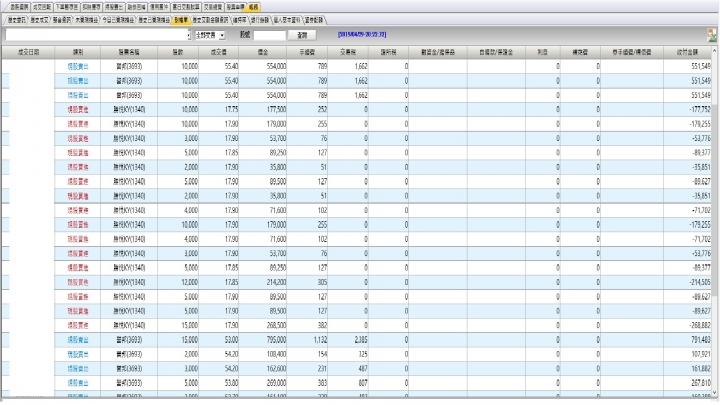This screenshot has height=405, width=720.
Task: Sort by the 收付金額 column header
Action: tap(687, 52)
